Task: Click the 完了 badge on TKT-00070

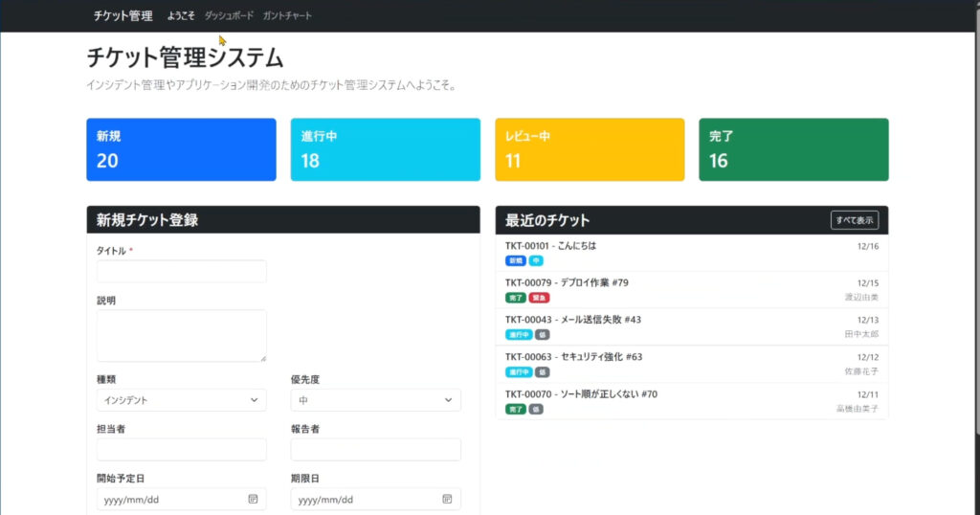Action: (515, 409)
